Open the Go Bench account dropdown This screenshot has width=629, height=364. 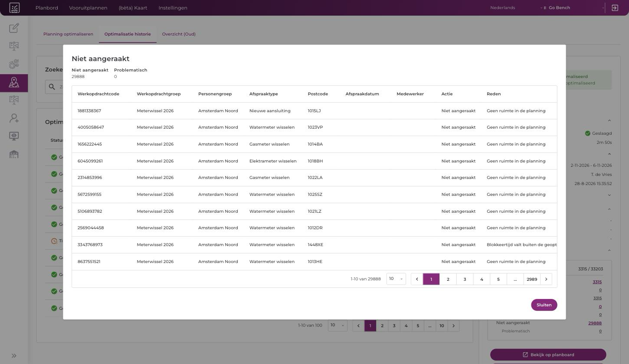pyautogui.click(x=575, y=8)
